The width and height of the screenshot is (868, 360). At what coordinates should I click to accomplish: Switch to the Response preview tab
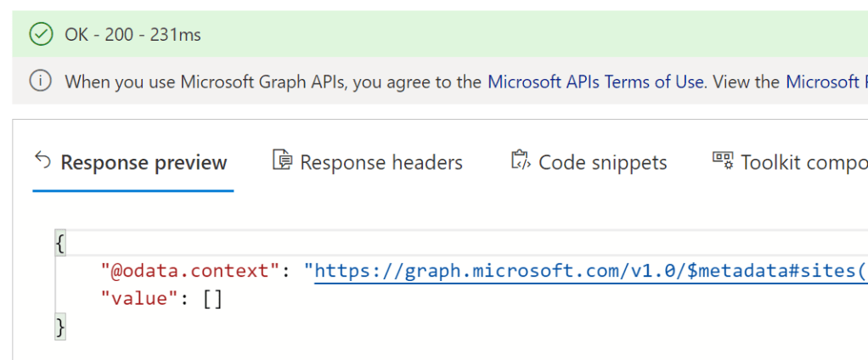(144, 162)
